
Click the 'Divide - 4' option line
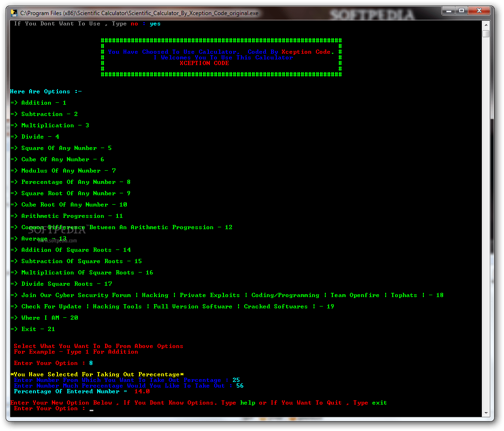coord(35,137)
